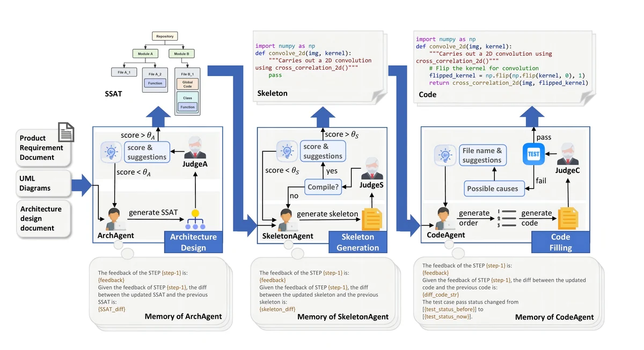Click the '# Flip the kernel' comment

tap(484, 69)
